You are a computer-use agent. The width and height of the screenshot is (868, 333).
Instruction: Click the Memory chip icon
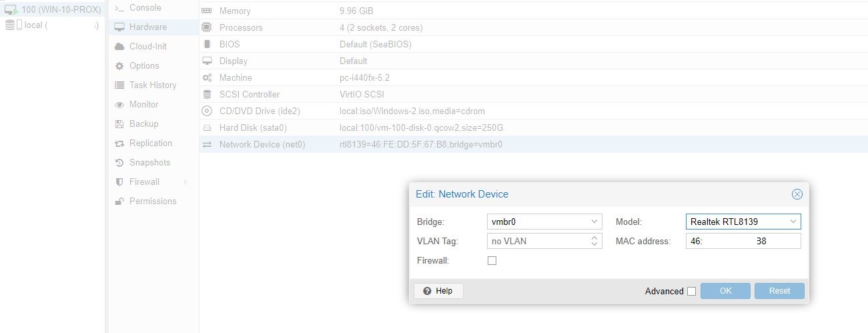point(207,11)
